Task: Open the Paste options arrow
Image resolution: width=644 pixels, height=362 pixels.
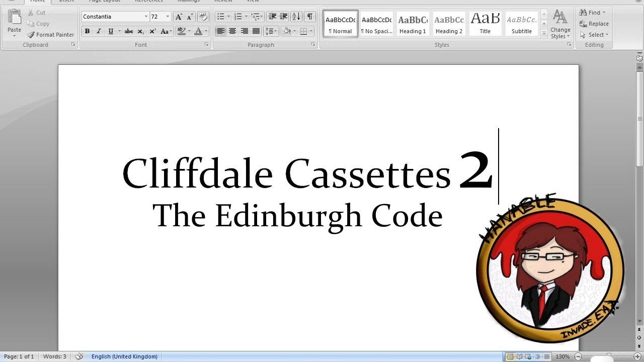Action: 14,36
